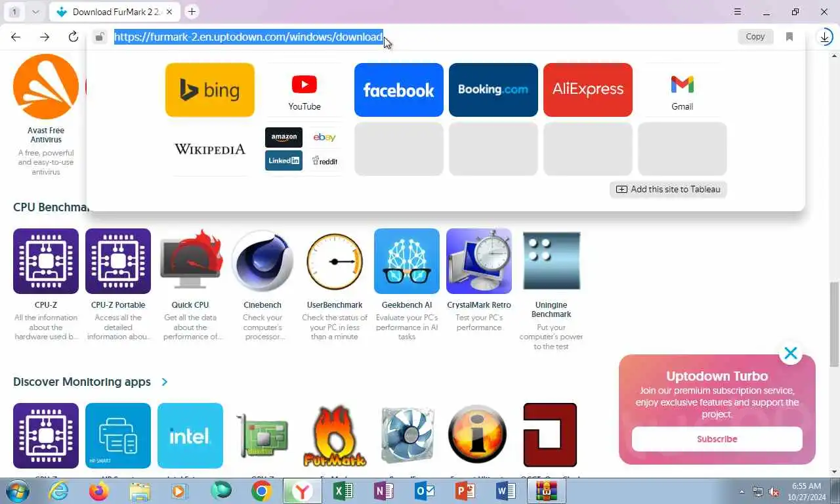The height and width of the screenshot is (504, 840).
Task: Open the FurMark icon in Monitoring apps
Action: coord(335,436)
